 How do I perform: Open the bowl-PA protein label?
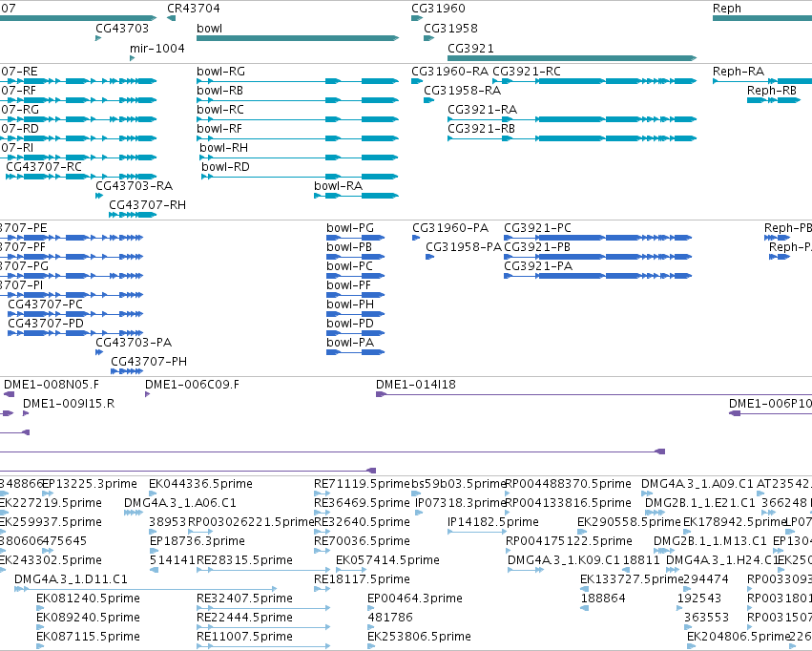pyautogui.click(x=350, y=343)
